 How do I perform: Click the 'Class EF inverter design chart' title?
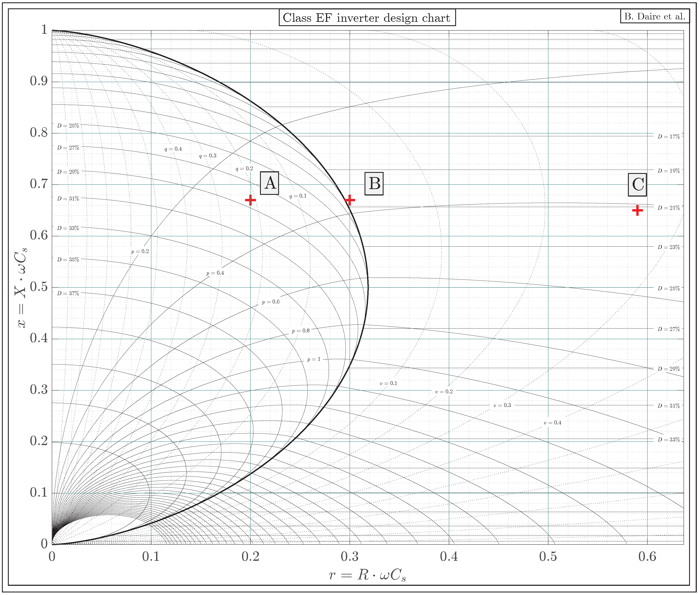[367, 18]
